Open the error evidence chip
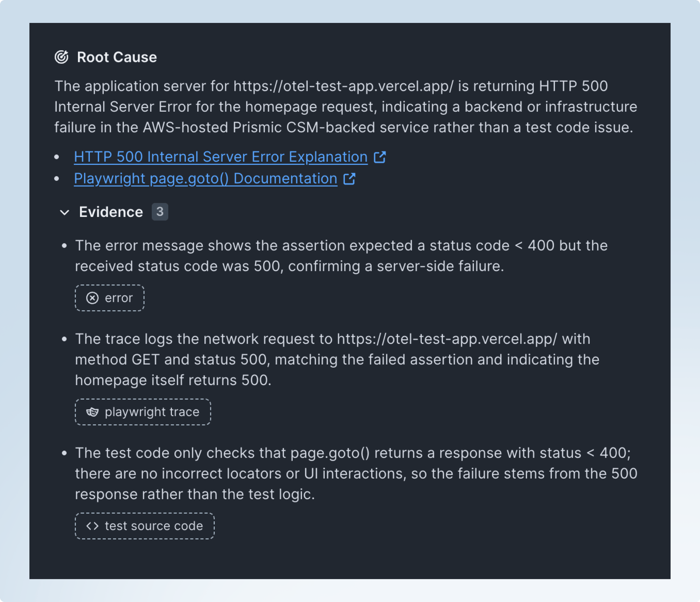 (110, 298)
